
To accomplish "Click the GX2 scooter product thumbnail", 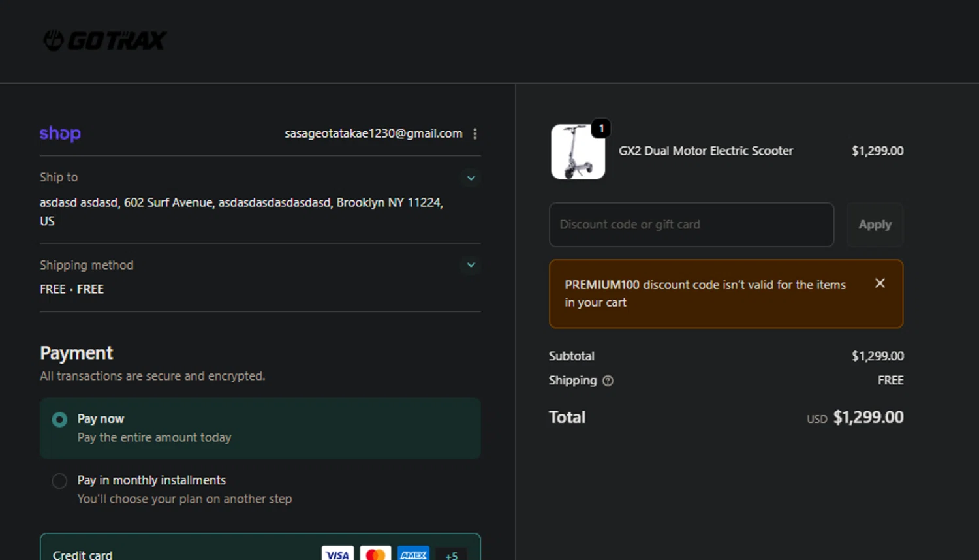I will pos(578,152).
